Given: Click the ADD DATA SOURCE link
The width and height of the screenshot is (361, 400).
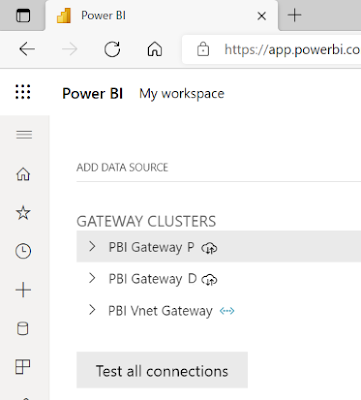Looking at the screenshot, I should tap(122, 167).
